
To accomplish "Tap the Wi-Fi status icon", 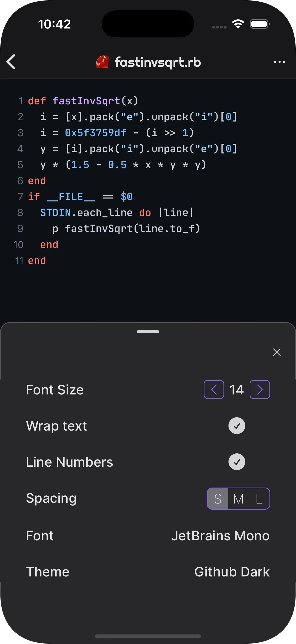I will point(238,24).
